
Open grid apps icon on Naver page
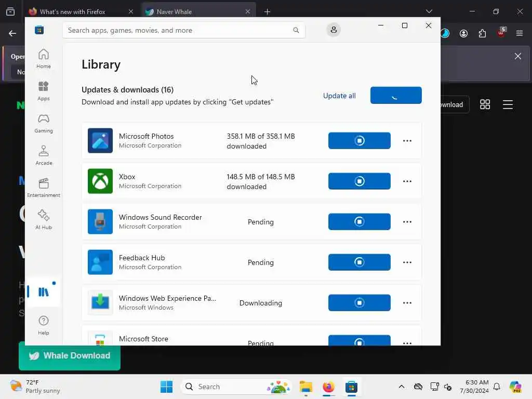click(485, 104)
